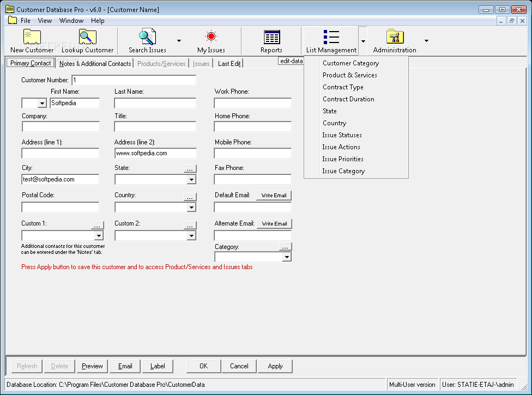Expand the Administration dropdown arrow
This screenshot has width=532, height=395.
click(x=426, y=41)
